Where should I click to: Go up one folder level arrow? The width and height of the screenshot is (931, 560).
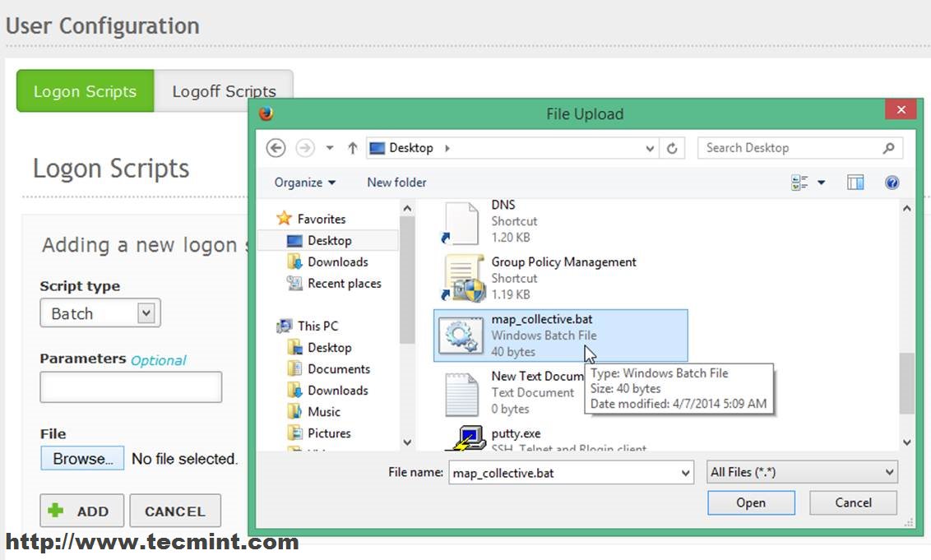353,148
